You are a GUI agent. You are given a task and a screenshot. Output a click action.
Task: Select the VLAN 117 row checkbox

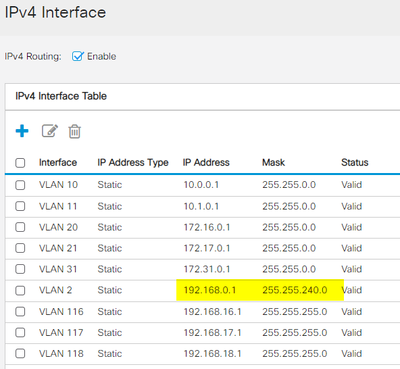pos(20,333)
